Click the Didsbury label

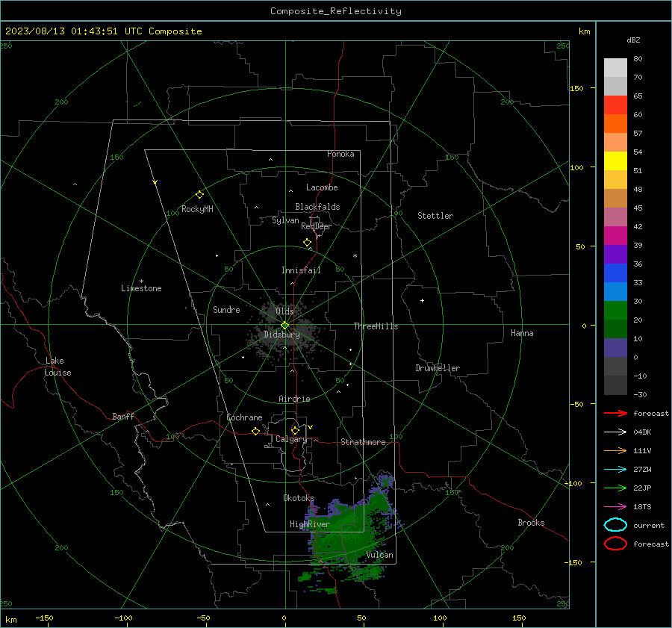tap(281, 335)
